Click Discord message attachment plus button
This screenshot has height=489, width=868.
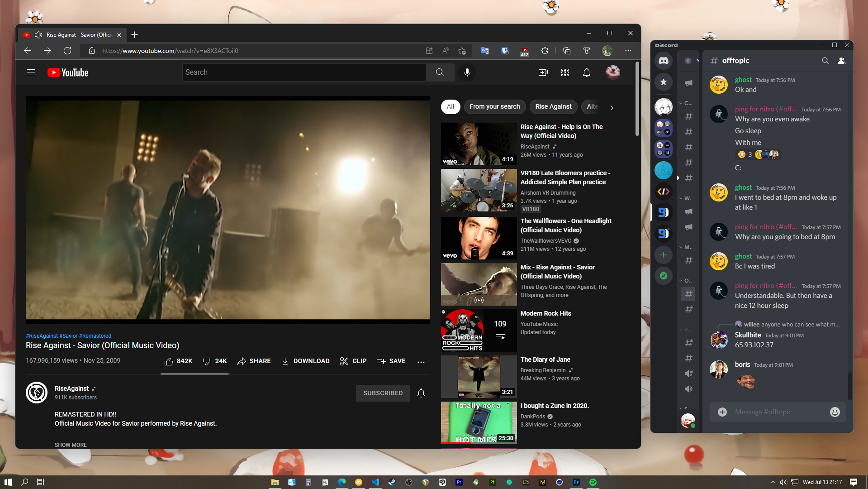pyautogui.click(x=722, y=412)
